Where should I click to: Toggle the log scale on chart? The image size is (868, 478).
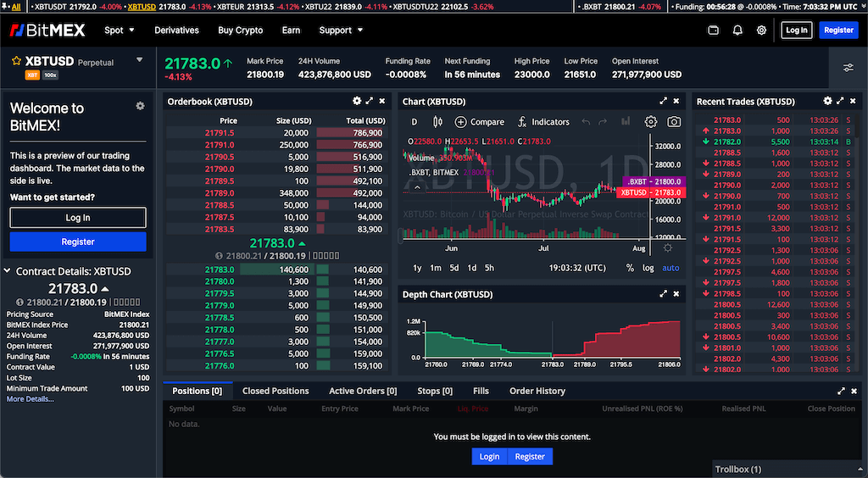tap(648, 268)
